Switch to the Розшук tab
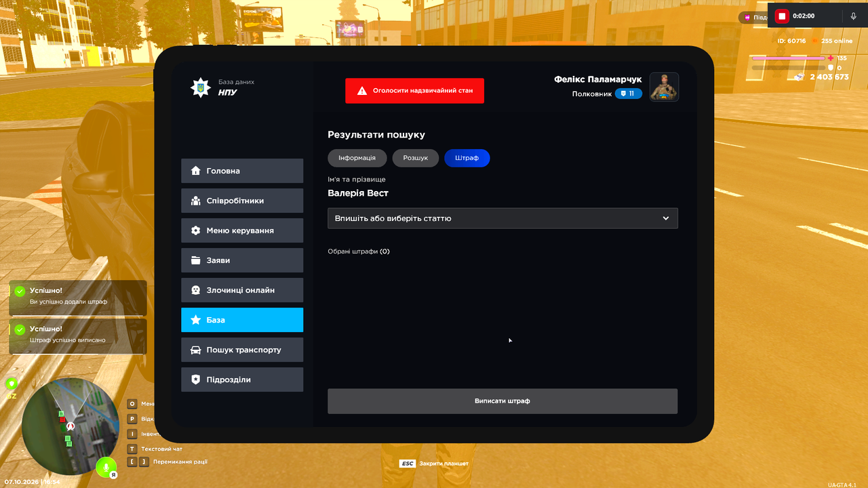 (416, 158)
